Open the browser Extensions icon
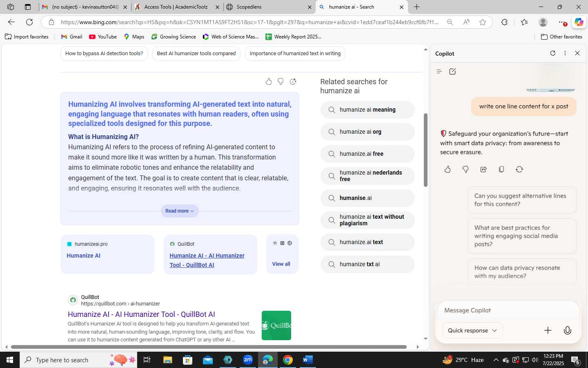 tap(504, 22)
